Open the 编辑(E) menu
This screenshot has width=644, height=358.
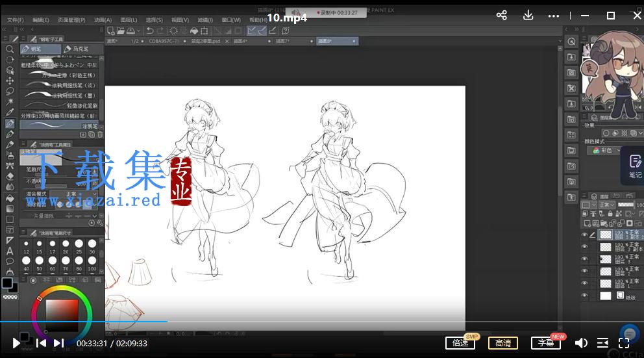point(41,19)
